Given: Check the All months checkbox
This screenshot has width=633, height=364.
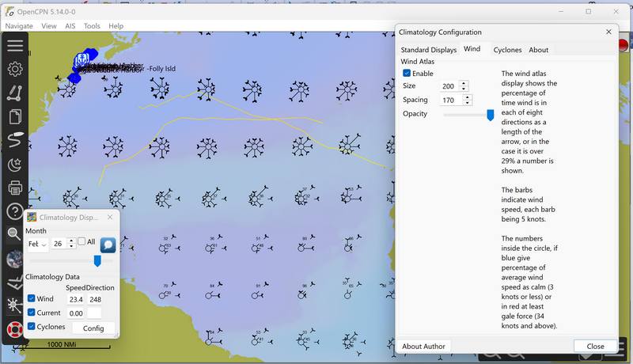Looking at the screenshot, I should click(x=81, y=241).
